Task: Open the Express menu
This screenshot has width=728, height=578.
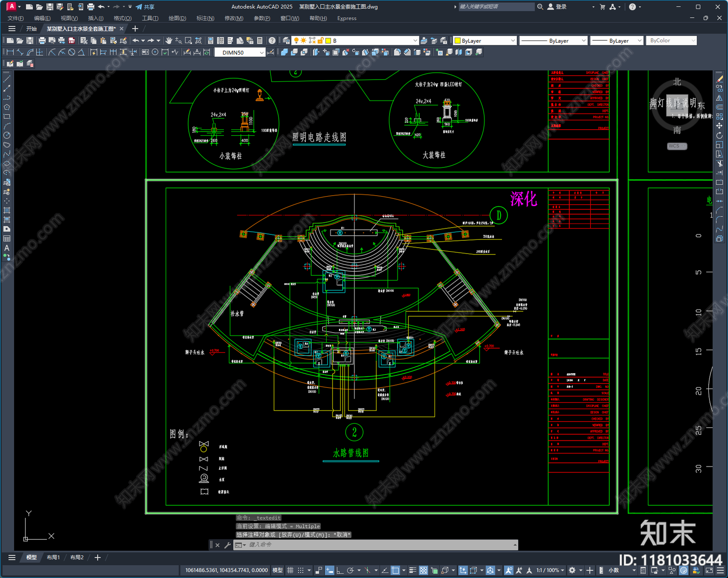Action: 347,18
